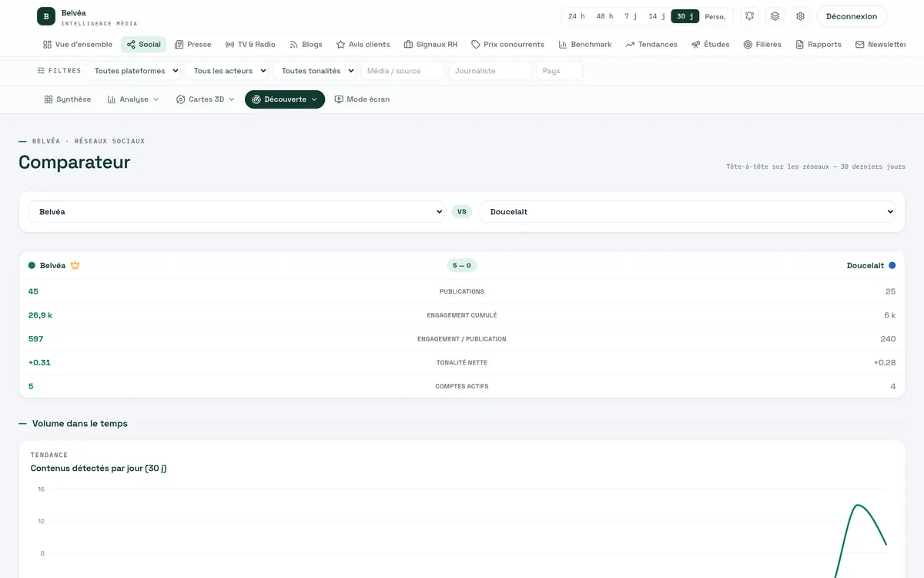The height and width of the screenshot is (578, 924).
Task: Click the Newsletter envelope icon
Action: click(860, 45)
